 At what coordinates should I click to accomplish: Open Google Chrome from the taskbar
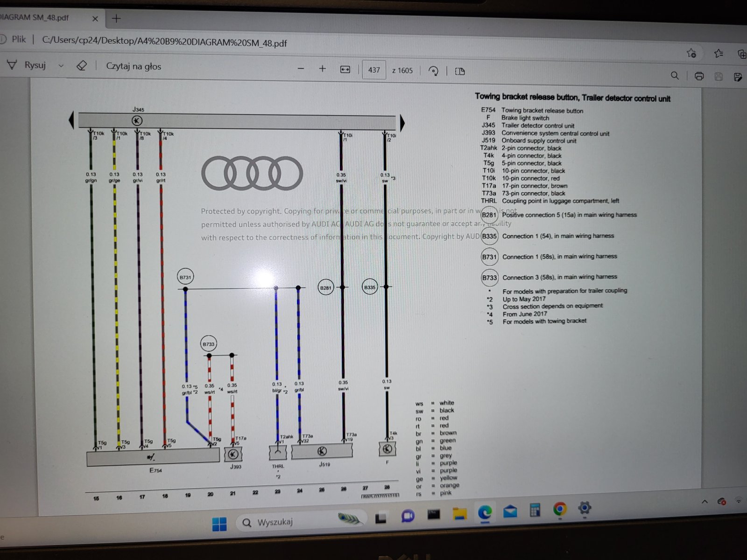[560, 509]
